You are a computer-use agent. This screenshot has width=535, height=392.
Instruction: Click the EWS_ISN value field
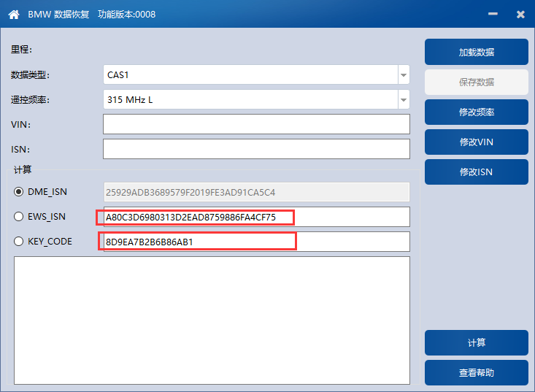(256, 217)
